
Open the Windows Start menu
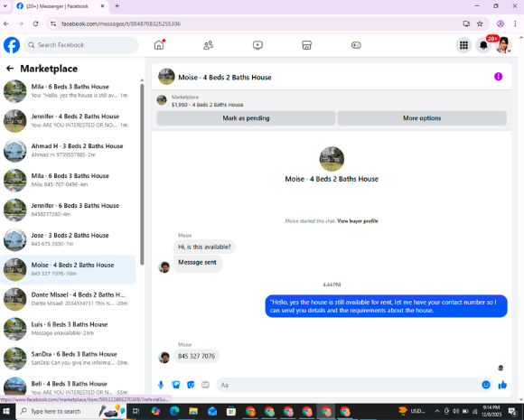(x=6, y=411)
